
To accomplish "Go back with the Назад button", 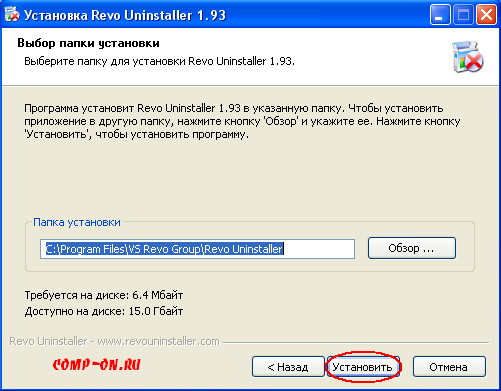I will pyautogui.click(x=288, y=367).
